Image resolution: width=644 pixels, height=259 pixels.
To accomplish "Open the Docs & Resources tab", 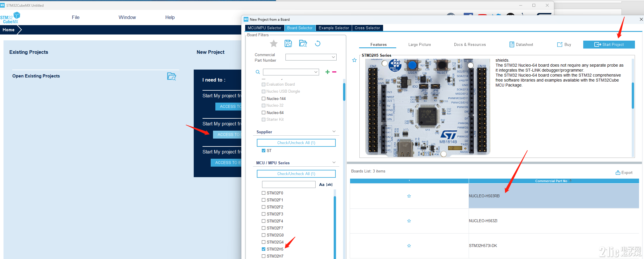I will 470,45.
